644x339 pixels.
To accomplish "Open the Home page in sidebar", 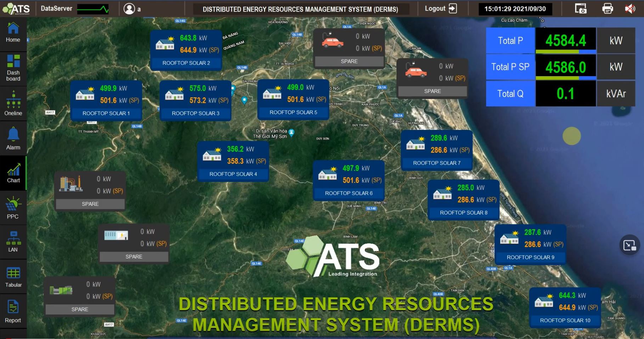I will [x=13, y=33].
